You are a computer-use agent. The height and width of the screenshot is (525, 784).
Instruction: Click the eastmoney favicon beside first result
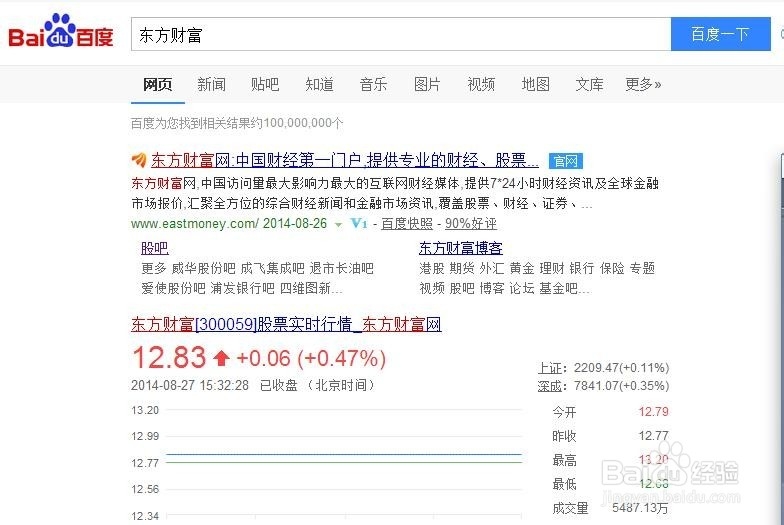[139, 160]
